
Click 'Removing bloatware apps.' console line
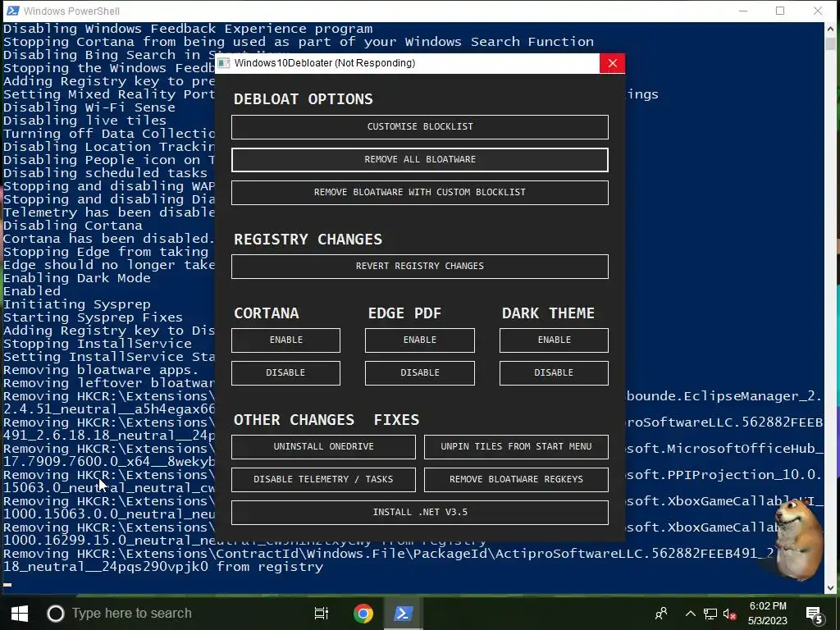click(x=101, y=370)
